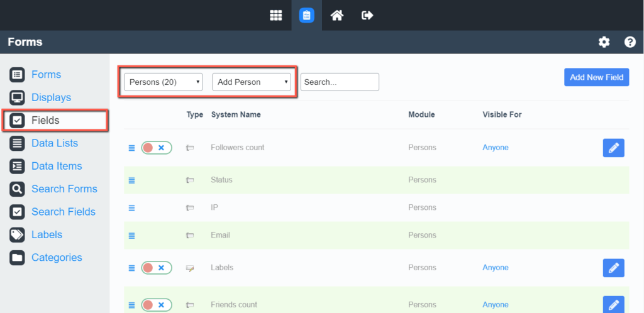644x313 pixels.
Task: Toggle the Friends count field switch
Action: click(157, 305)
